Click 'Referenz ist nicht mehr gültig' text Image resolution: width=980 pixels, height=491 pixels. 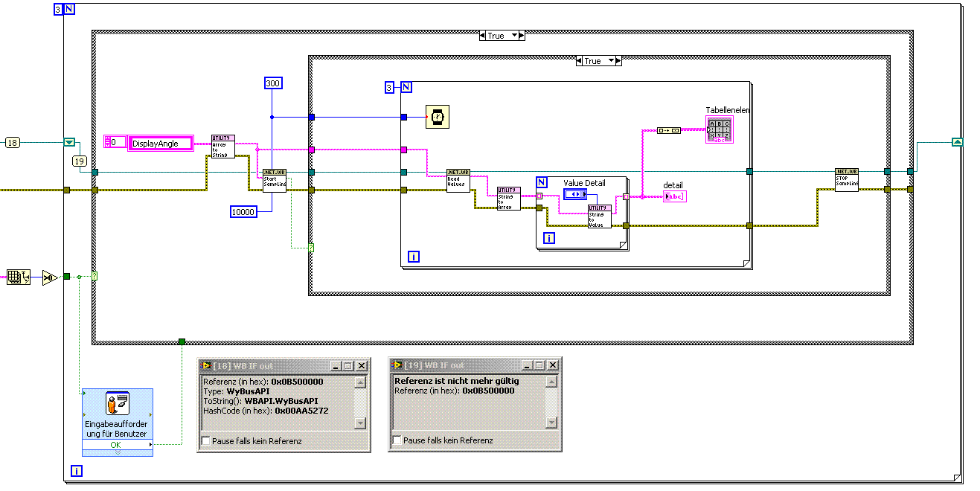(x=457, y=381)
